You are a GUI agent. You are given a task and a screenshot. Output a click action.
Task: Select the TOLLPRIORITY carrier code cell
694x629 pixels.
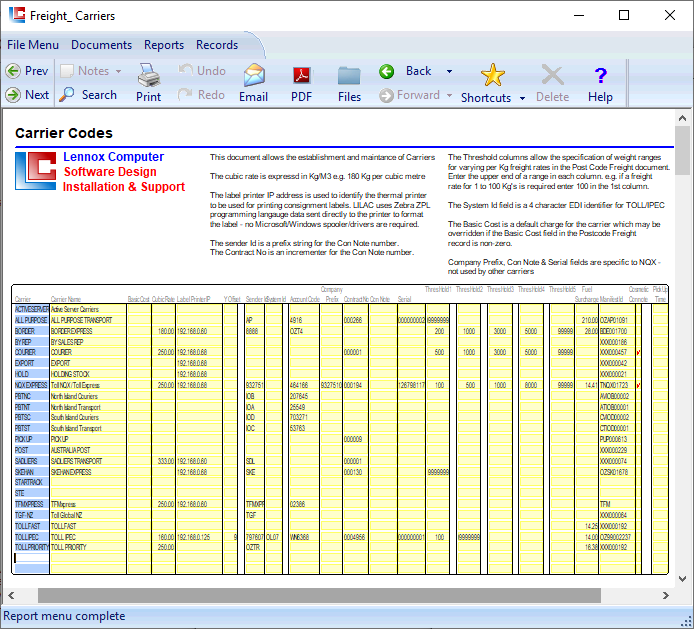point(31,548)
